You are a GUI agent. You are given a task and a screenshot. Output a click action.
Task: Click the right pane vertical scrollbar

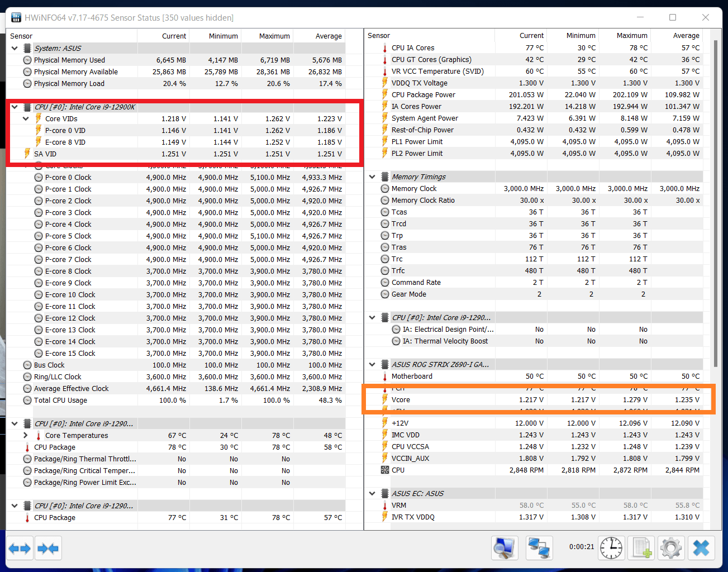click(x=716, y=203)
